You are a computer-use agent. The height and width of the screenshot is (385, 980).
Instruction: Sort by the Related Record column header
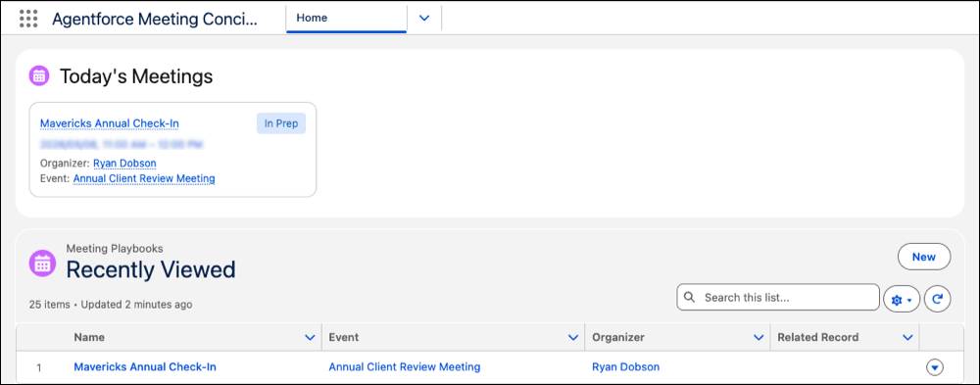(818, 338)
